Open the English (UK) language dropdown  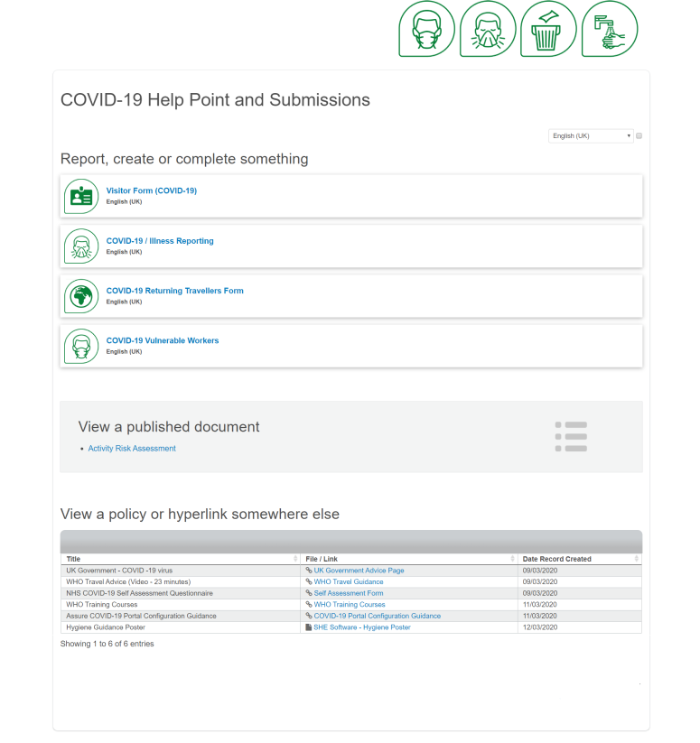click(591, 136)
